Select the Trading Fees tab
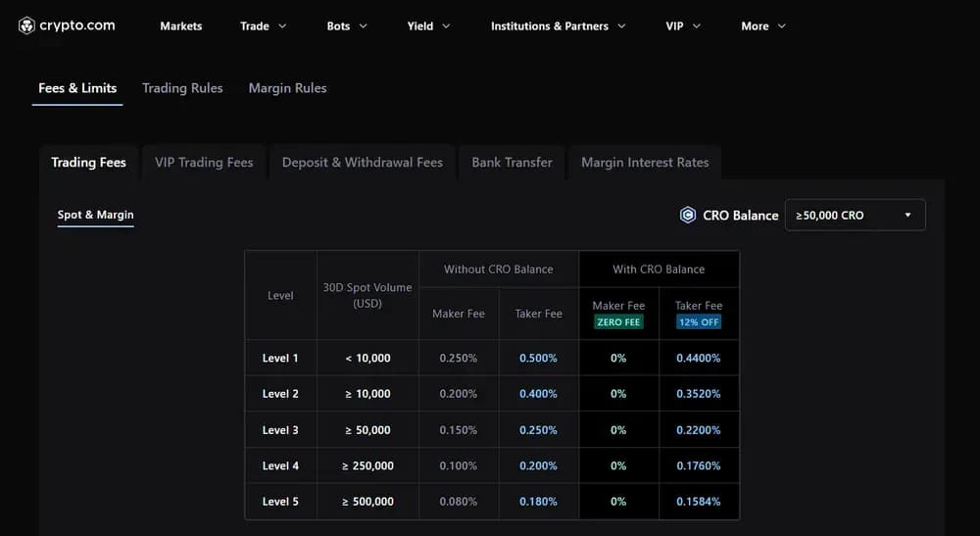Viewport: 980px width, 536px height. point(89,163)
